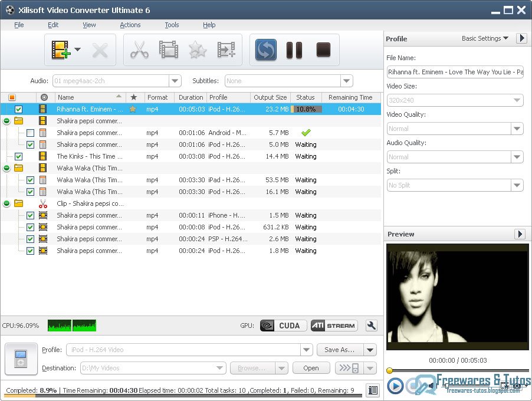Enable NVIDIA CUDA acceleration
This screenshot has height=401, width=532.
[x=283, y=326]
